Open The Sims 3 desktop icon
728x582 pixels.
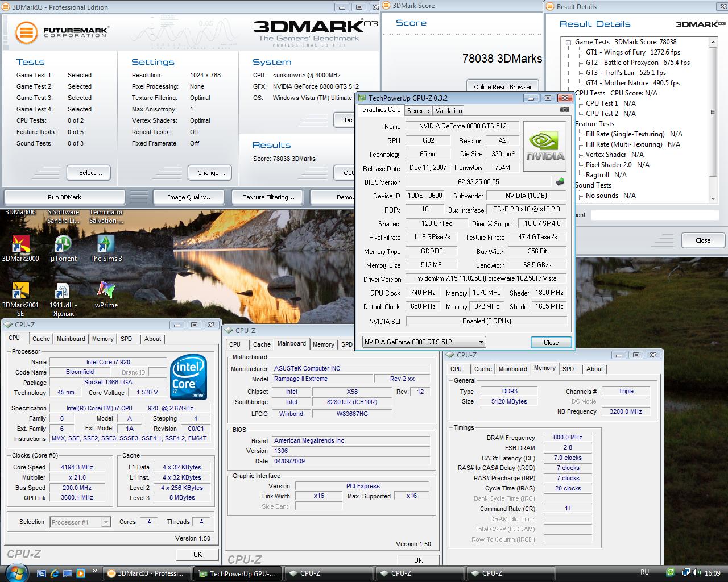point(106,249)
